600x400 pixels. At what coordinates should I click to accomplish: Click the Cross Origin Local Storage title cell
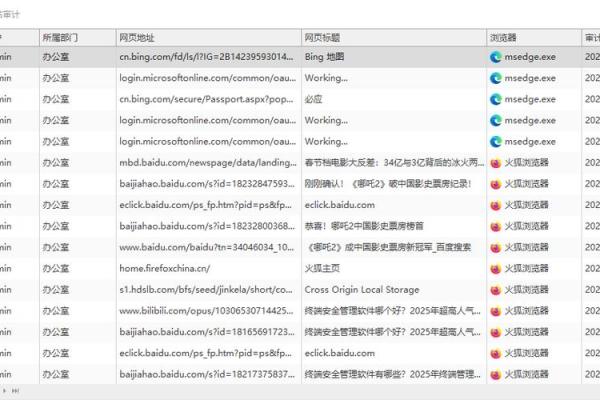click(x=394, y=290)
